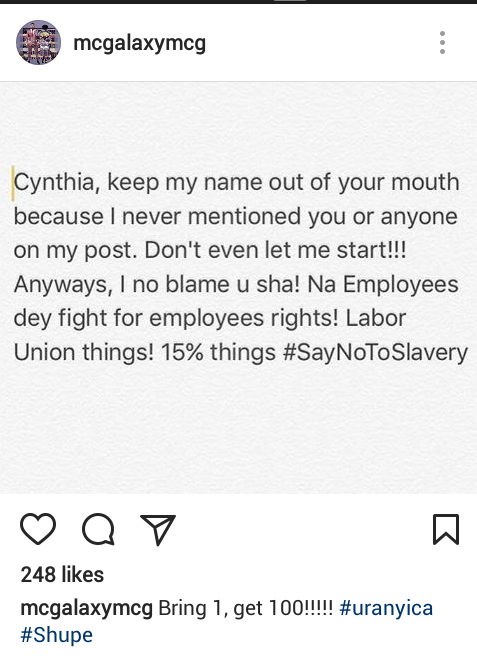
Task: Like the post with the heart icon
Action: (38, 529)
